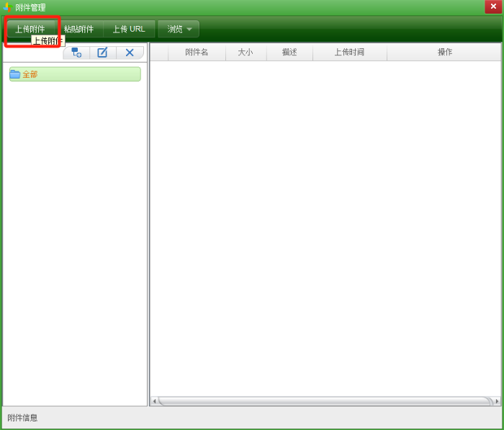Click the 操作 actions column header

pos(444,53)
